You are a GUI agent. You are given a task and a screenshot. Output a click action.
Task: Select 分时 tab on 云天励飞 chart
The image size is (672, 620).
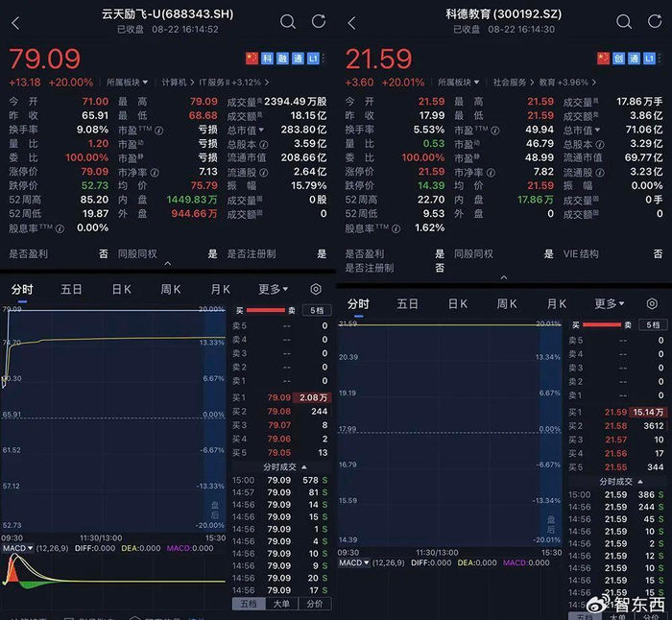(x=22, y=289)
